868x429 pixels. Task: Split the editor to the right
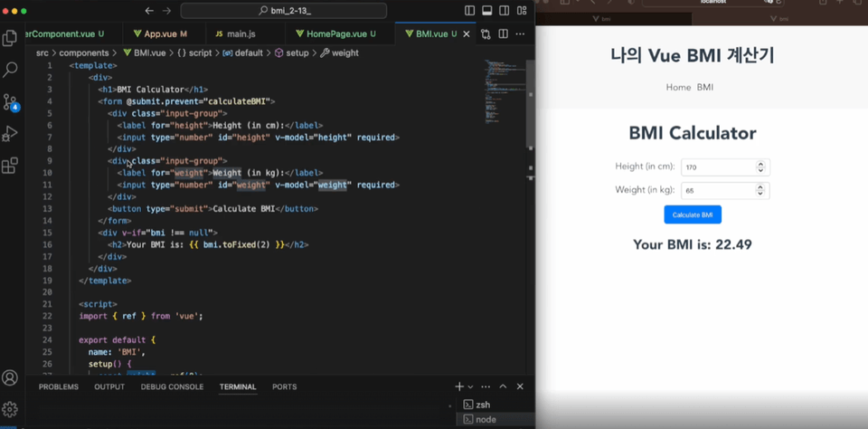click(504, 34)
